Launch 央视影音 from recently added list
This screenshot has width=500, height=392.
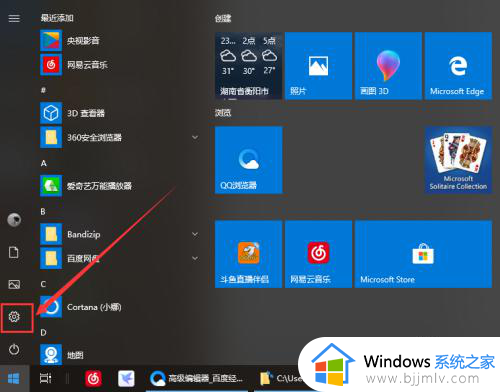120,41
